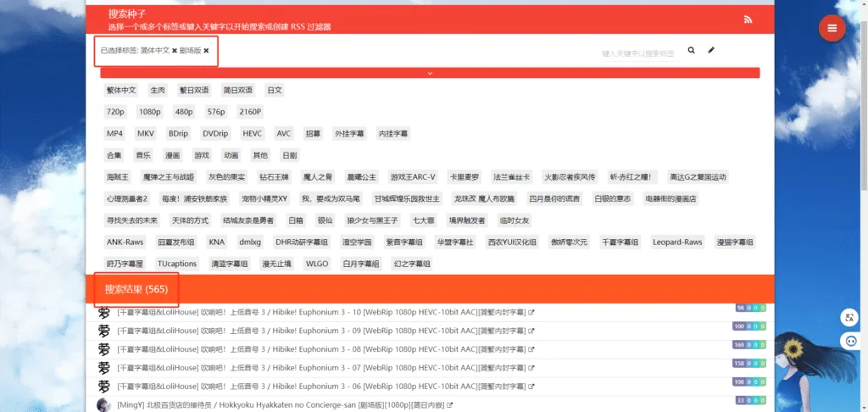The width and height of the screenshot is (868, 412).
Task: Open the Hibike! Euphonium 3 - 09 torrent link
Action: click(x=320, y=331)
